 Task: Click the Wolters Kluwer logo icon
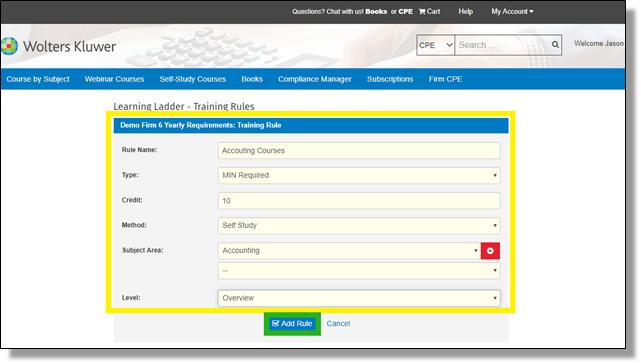(x=9, y=46)
